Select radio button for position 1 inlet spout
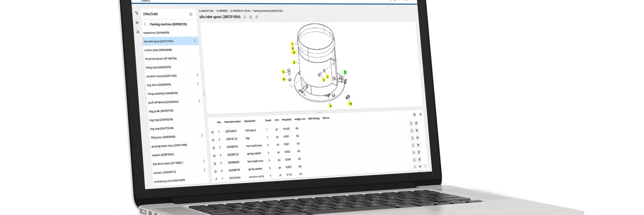 coord(212,132)
